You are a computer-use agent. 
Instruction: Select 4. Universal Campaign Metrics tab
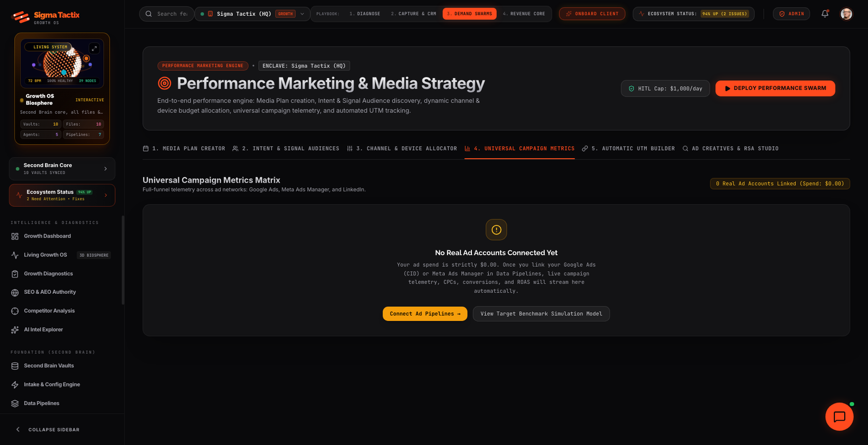pos(520,149)
